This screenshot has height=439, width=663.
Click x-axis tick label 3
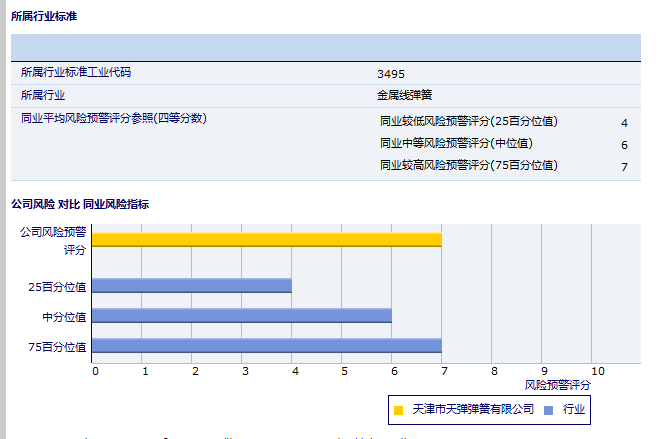tap(245, 371)
